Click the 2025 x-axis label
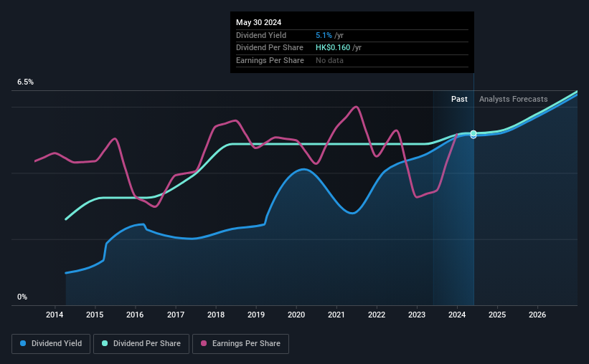This screenshot has width=589, height=364. pos(497,315)
